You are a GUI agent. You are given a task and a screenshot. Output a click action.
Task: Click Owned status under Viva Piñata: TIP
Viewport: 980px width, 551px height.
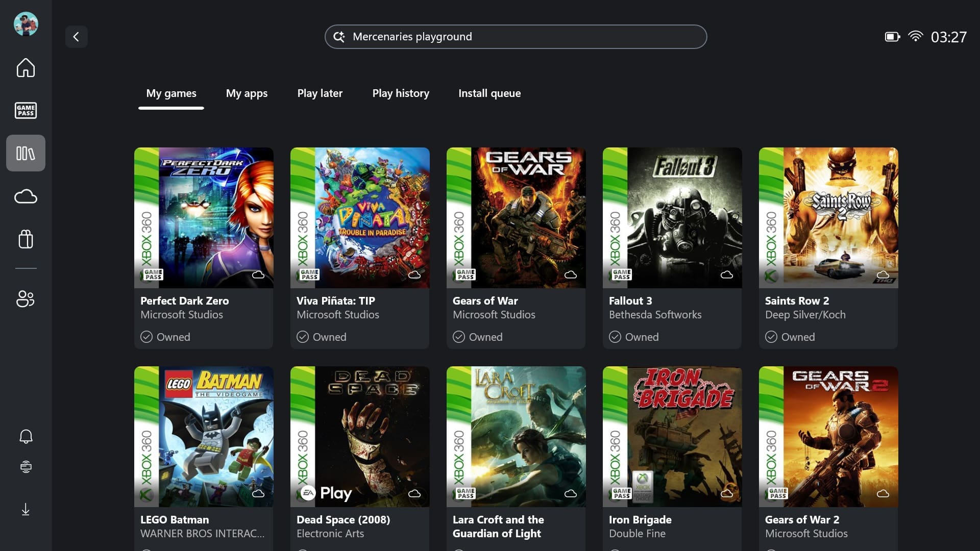322,337
